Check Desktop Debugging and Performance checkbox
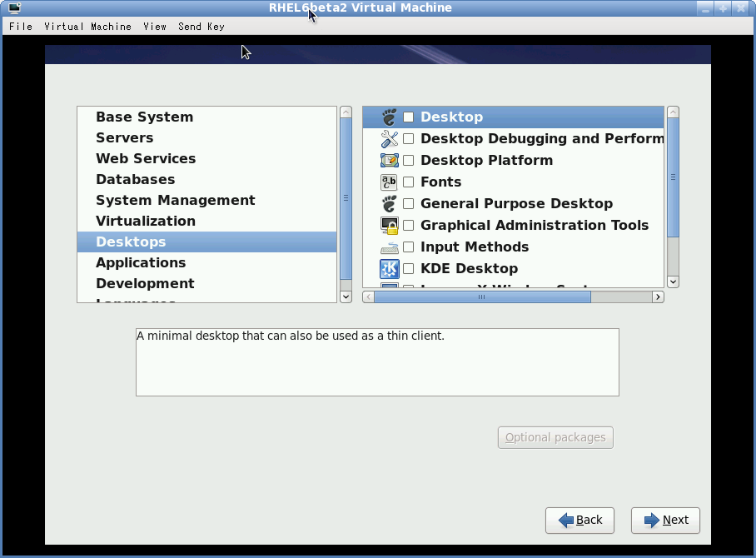The image size is (756, 558). click(x=408, y=138)
